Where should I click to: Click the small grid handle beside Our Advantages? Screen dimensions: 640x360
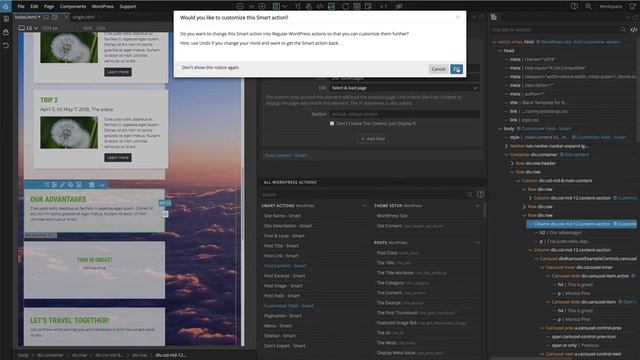(x=165, y=213)
